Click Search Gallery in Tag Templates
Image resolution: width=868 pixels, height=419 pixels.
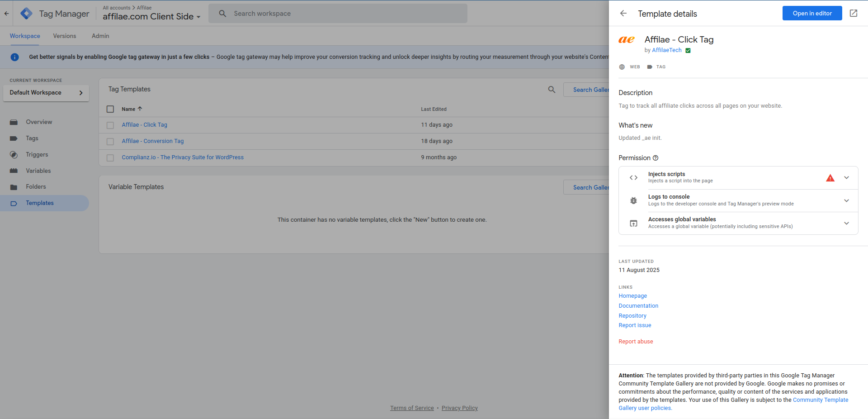[586, 90]
